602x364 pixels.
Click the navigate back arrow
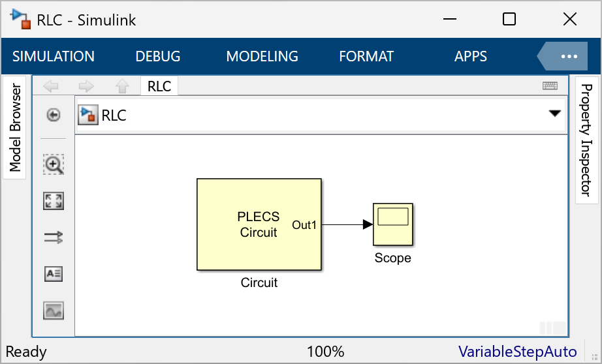tap(50, 86)
